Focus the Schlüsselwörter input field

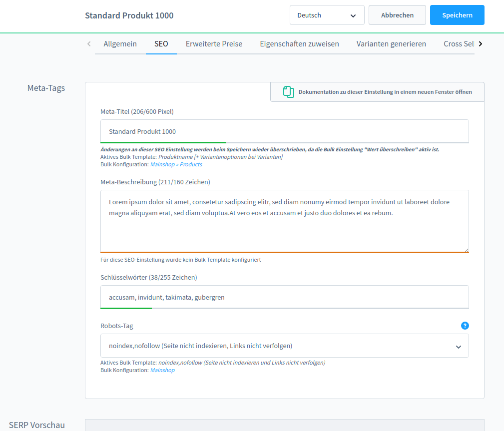coord(284,297)
